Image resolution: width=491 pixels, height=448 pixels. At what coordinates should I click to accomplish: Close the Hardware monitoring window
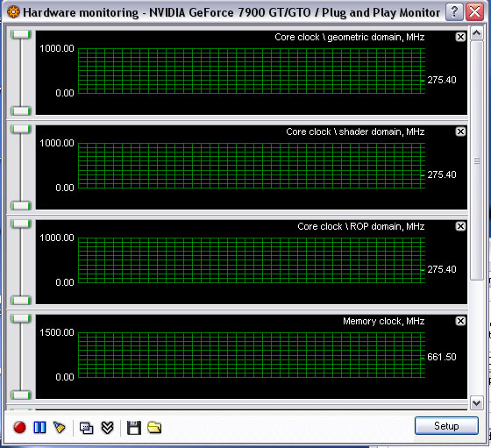pos(474,12)
